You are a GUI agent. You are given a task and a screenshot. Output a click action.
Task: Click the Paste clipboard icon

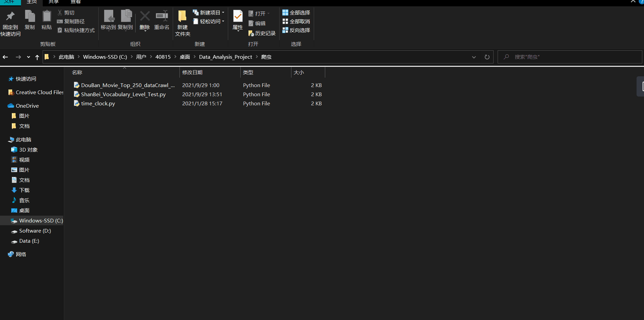coord(47,16)
